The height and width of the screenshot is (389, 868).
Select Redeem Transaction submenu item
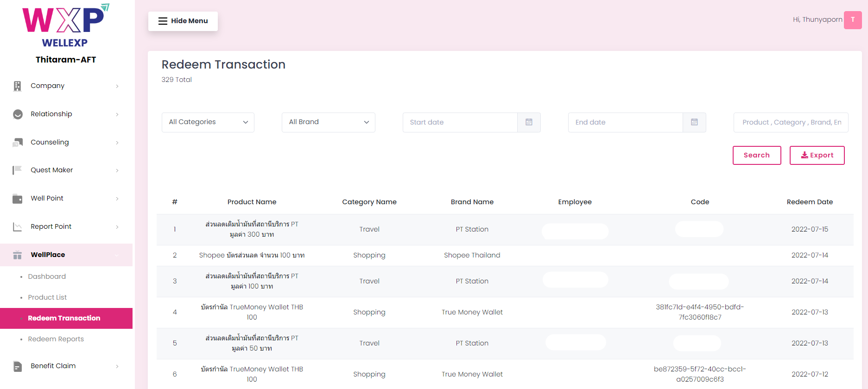click(x=66, y=318)
